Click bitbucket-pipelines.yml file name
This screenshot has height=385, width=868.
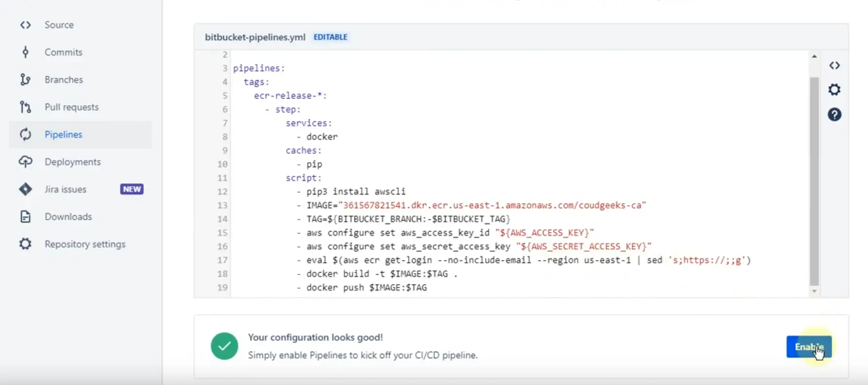point(255,37)
